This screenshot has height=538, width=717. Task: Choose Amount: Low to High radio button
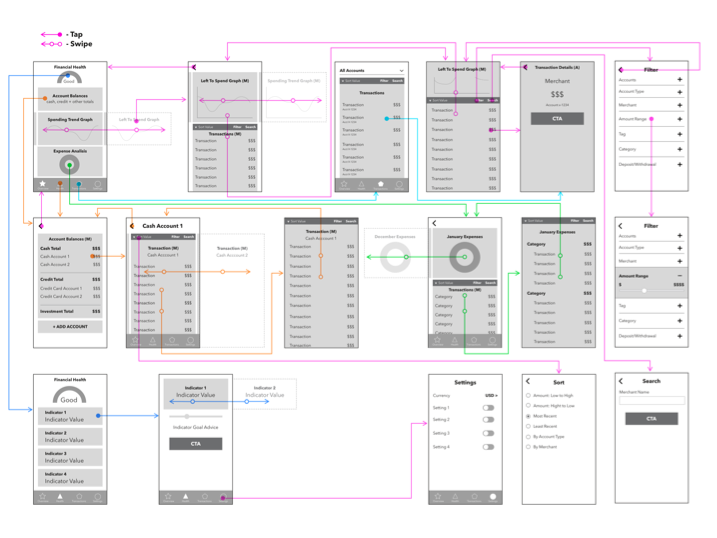tap(528, 395)
